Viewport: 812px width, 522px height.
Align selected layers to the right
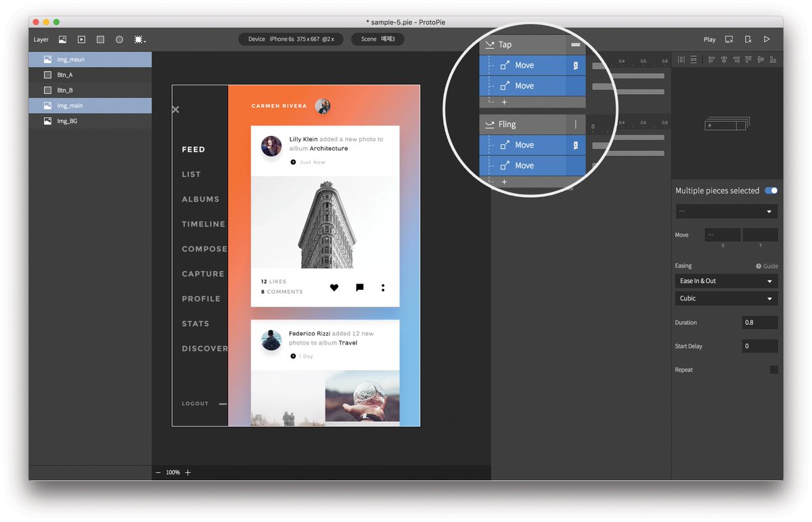pos(736,60)
